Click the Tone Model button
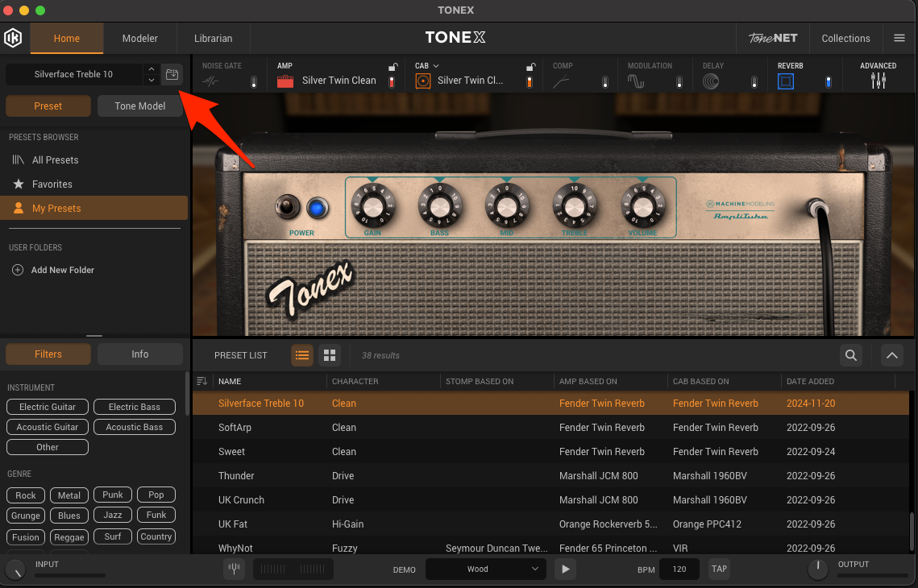The image size is (918, 588). click(x=139, y=106)
